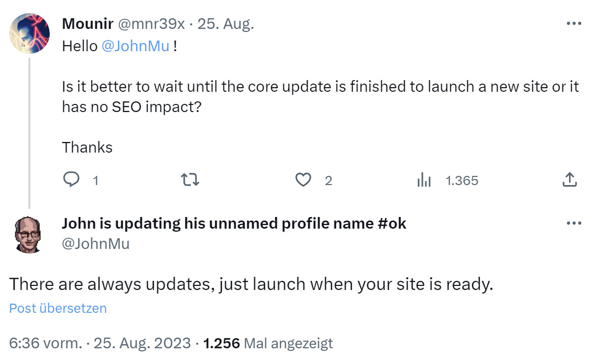This screenshot has width=600, height=364.
Task: Click the handle @mnr39x
Action: click(152, 23)
